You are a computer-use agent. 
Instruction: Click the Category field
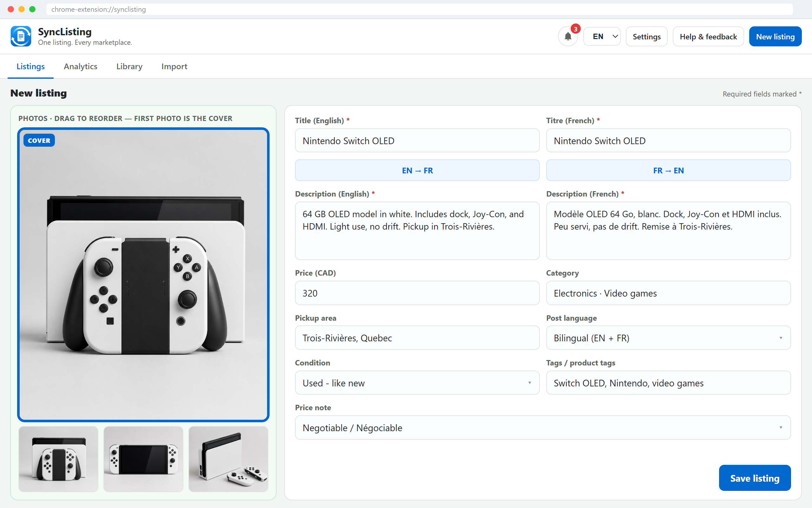668,293
